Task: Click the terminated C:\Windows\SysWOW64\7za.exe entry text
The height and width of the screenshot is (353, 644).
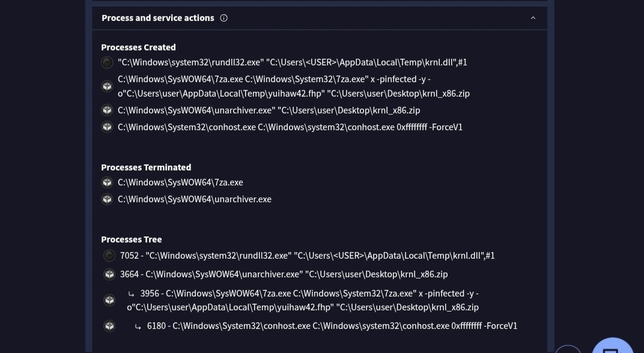Action: click(180, 183)
